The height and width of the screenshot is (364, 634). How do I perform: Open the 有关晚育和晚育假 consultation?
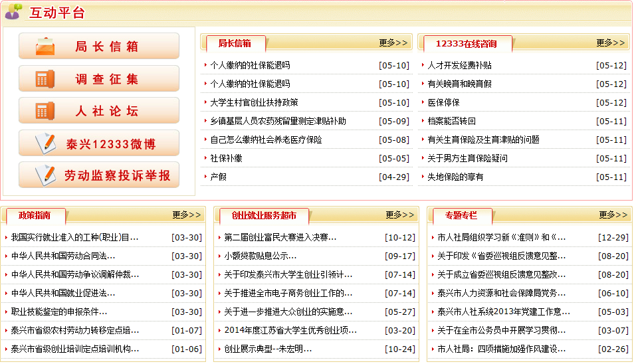(459, 84)
